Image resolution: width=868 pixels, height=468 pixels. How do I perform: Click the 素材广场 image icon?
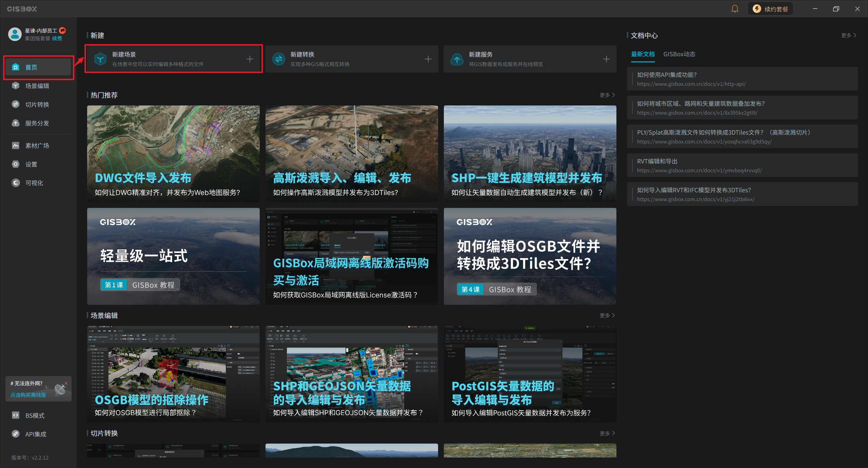(16, 145)
